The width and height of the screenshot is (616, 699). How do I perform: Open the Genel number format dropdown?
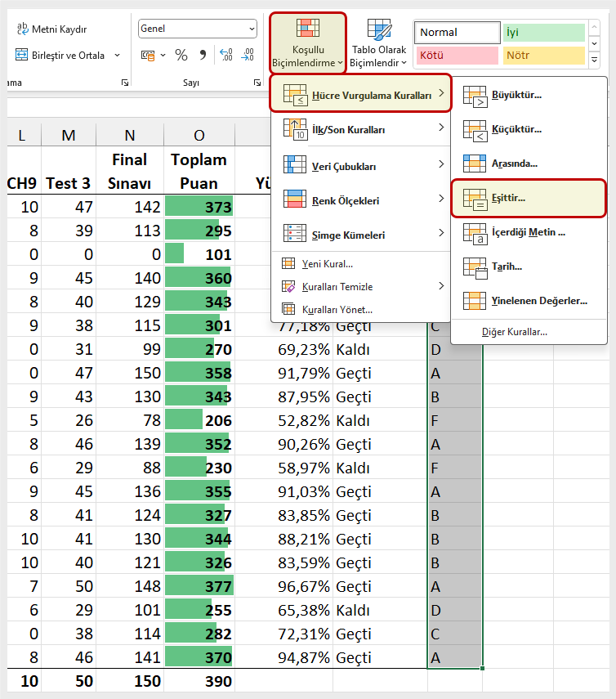point(252,29)
